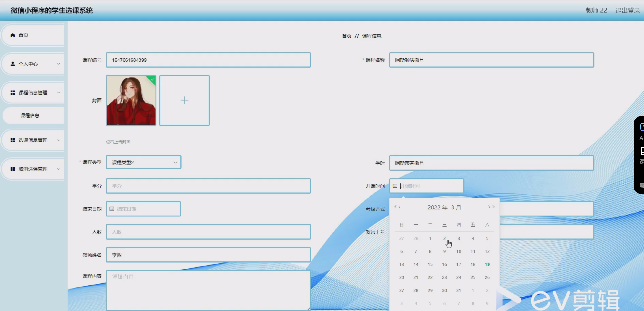Click the 课程编号 input field
The image size is (644, 311).
[x=208, y=60]
